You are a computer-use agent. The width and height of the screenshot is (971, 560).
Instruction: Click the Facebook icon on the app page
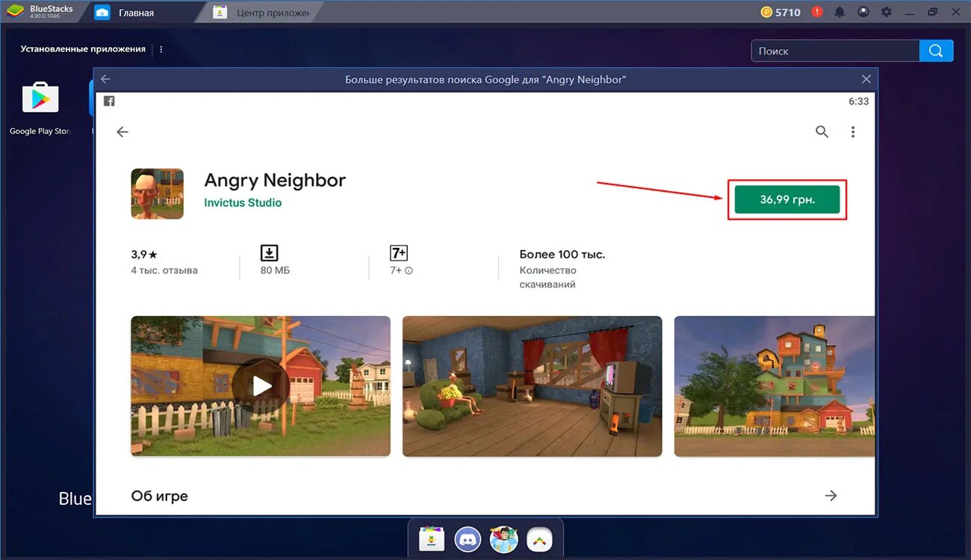tap(109, 100)
